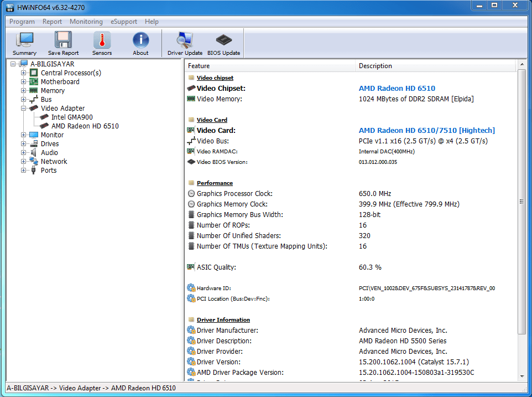
Task: Click the Monitor icon in tree
Action: coord(34,135)
